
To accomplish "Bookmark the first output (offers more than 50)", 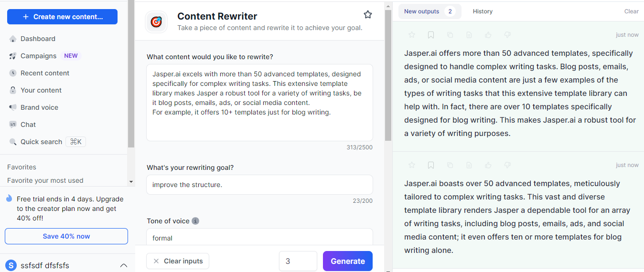I will coord(431,35).
